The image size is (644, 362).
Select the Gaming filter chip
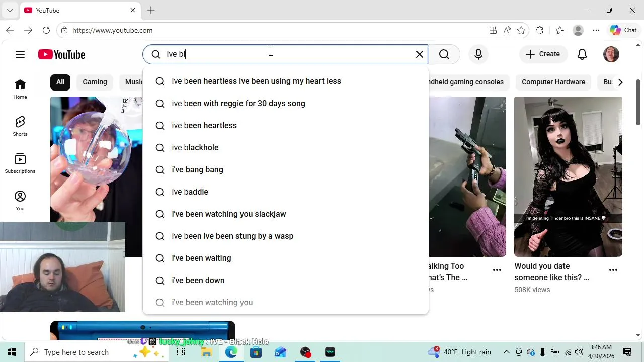coord(95,82)
